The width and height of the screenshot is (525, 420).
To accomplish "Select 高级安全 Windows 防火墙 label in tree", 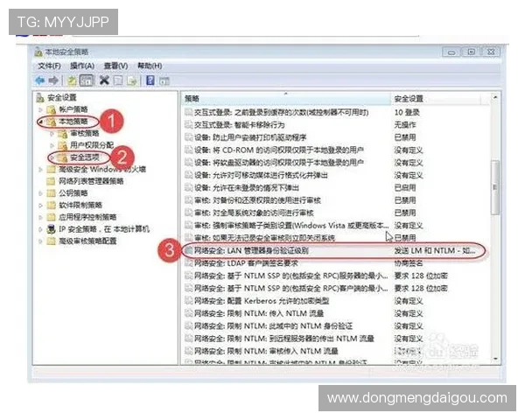I will point(102,170).
